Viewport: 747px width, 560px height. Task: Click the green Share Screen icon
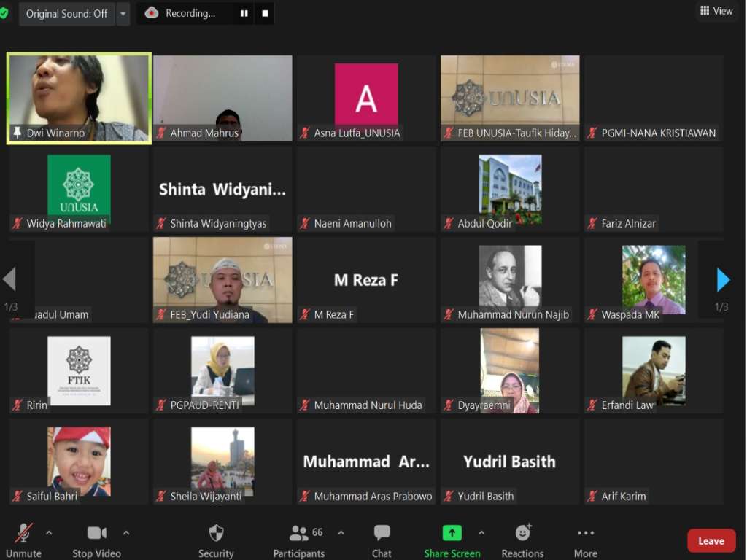(x=452, y=533)
